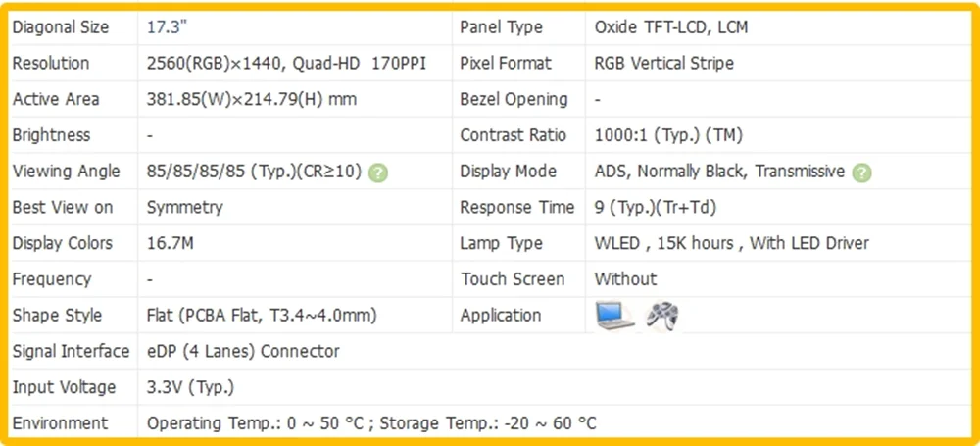Click the 3.3V input voltage value

[190, 387]
